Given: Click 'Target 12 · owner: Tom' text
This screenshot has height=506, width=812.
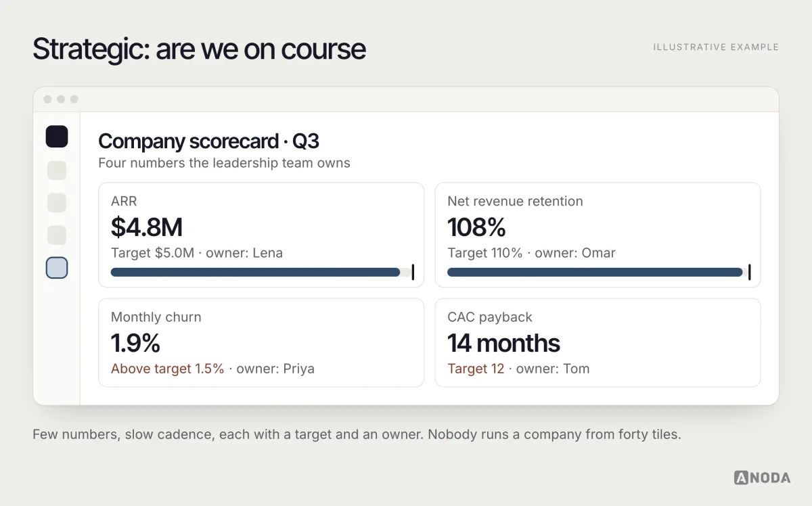Looking at the screenshot, I should click(518, 369).
